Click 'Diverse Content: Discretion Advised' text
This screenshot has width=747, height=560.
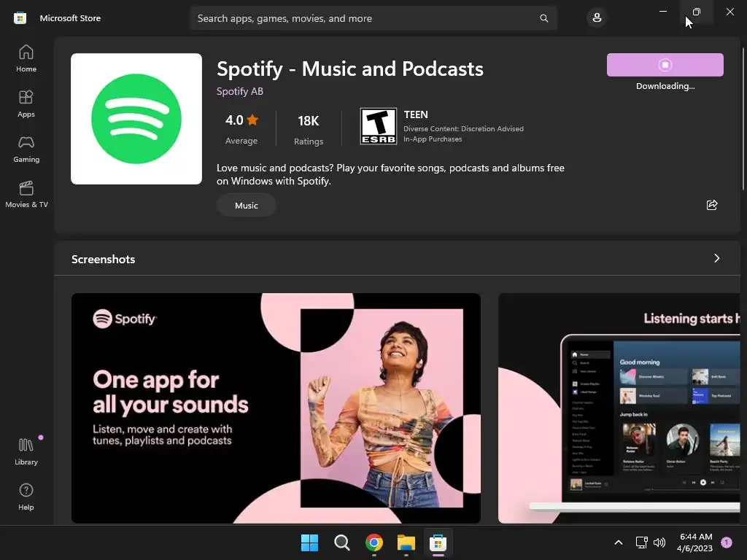click(463, 128)
